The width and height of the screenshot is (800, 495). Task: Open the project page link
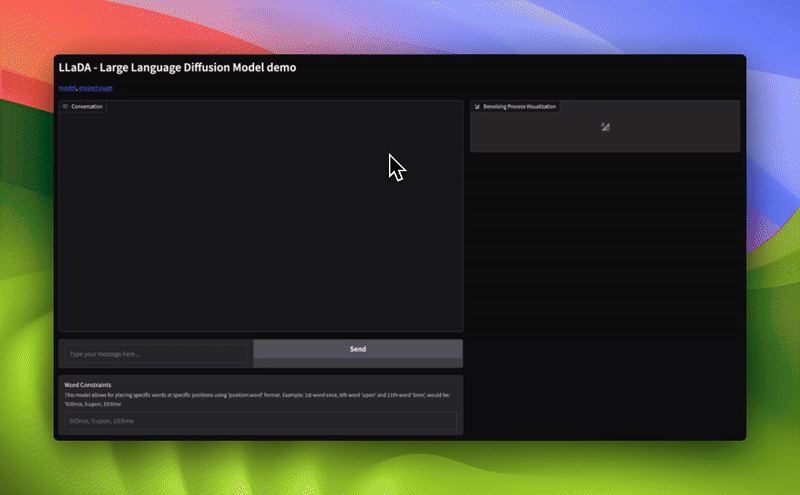[x=96, y=88]
